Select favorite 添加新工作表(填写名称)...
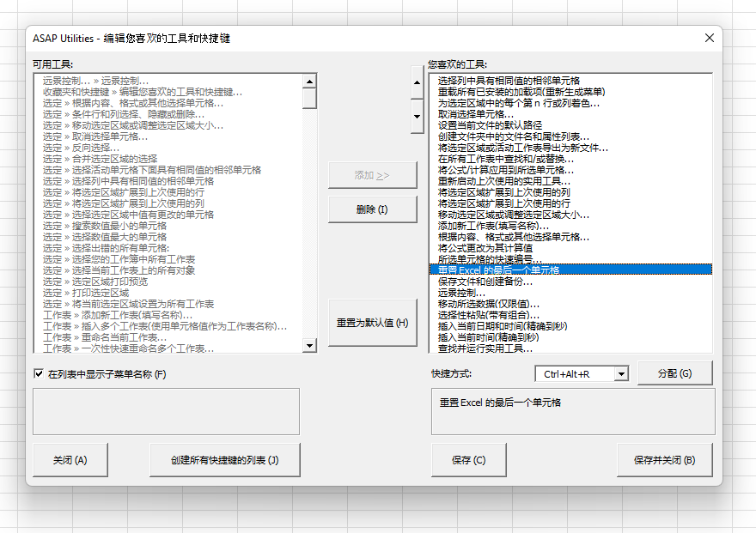The width and height of the screenshot is (756, 533). [493, 226]
